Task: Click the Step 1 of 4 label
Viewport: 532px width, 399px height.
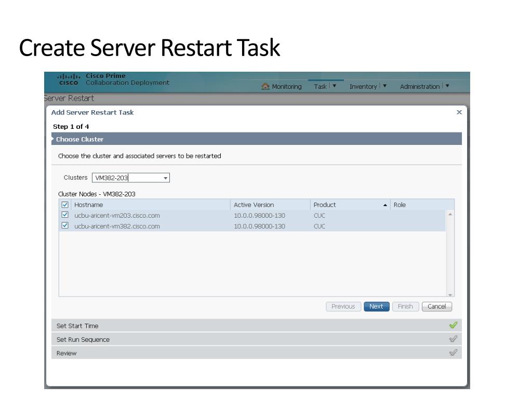Action: (x=71, y=127)
